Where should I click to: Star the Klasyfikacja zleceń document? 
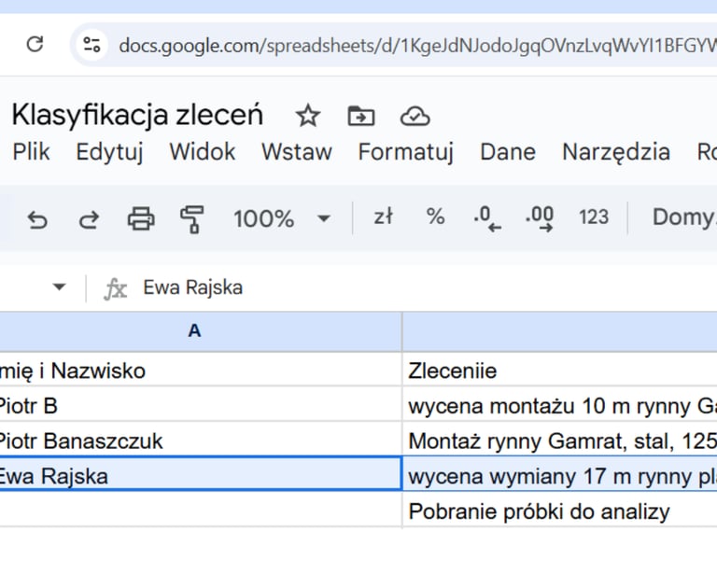(x=308, y=116)
